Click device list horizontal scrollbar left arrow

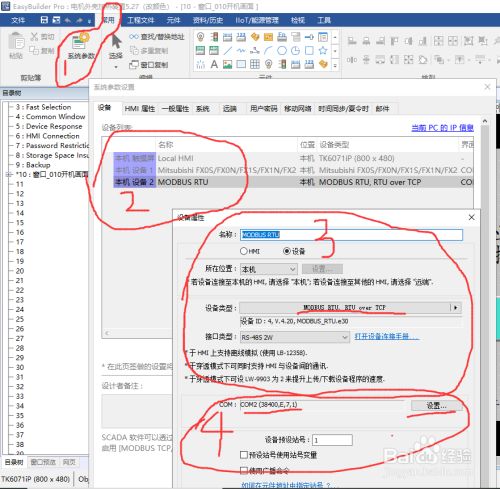coord(107,333)
